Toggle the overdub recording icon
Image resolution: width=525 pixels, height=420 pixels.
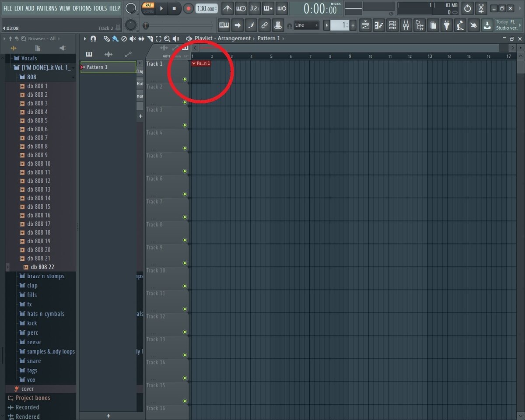(x=268, y=8)
